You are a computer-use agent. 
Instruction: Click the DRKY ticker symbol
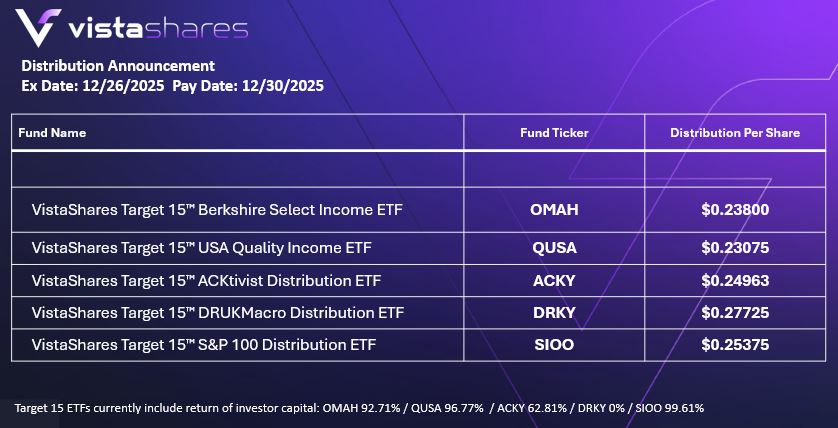coord(555,313)
